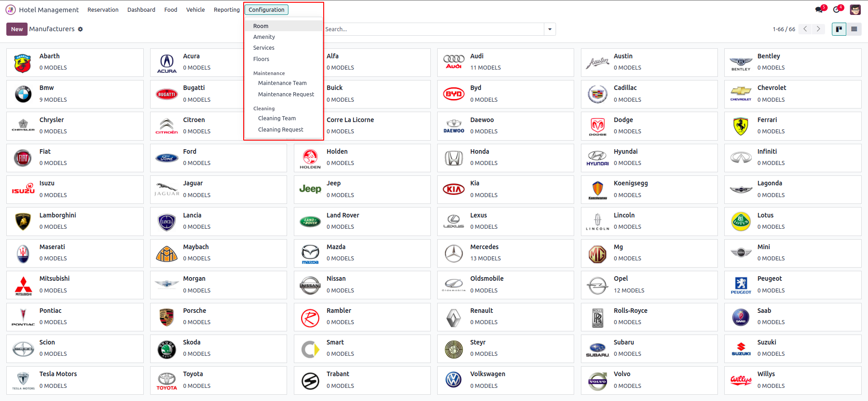Open the Bentley manufacturer name
The height and width of the screenshot is (401, 868).
[x=769, y=56]
